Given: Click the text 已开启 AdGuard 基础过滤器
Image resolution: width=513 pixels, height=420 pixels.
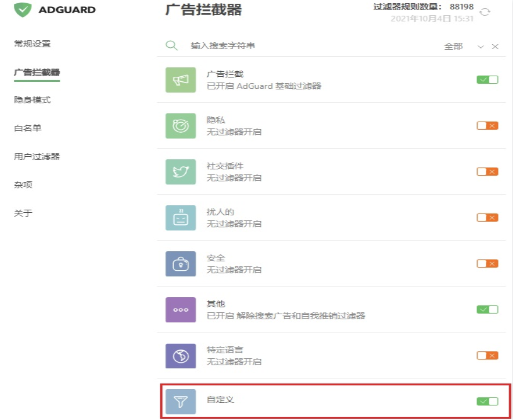Looking at the screenshot, I should (263, 86).
